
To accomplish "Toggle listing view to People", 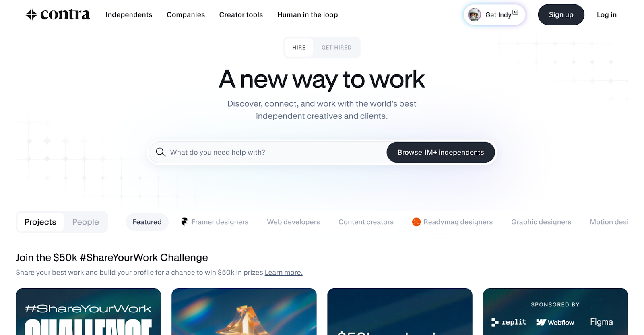I will 86,222.
